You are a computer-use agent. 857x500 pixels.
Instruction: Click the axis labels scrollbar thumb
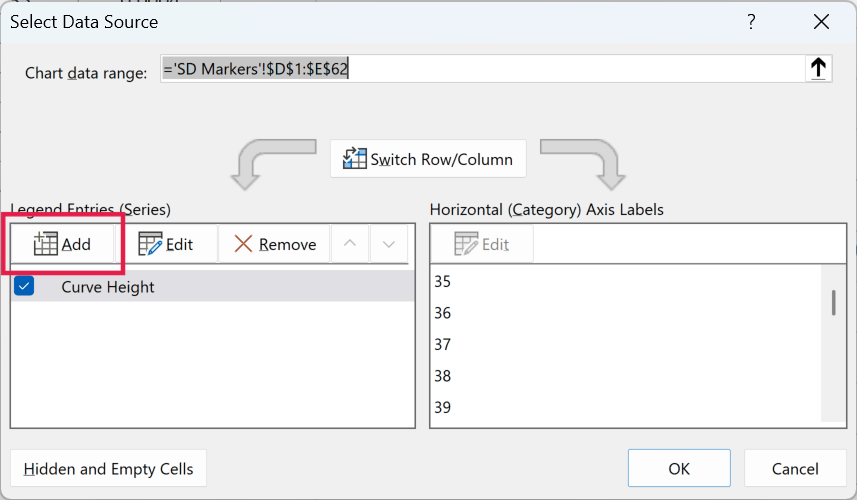[x=833, y=303]
